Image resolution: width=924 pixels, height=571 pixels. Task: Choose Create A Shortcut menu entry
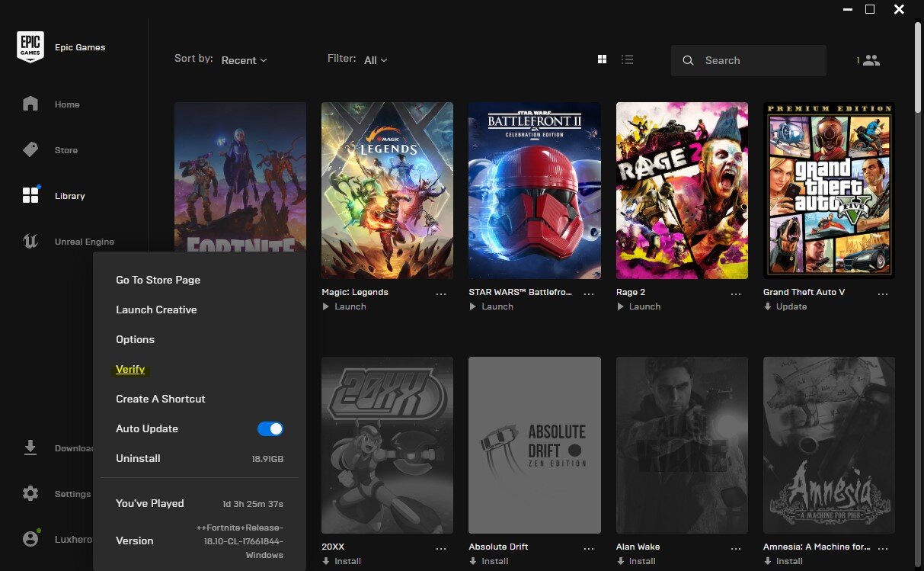tap(161, 399)
